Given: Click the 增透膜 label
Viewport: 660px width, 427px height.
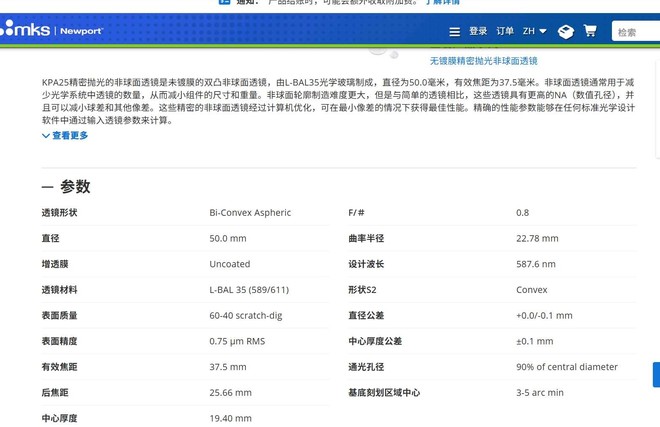Looking at the screenshot, I should pos(55,264).
